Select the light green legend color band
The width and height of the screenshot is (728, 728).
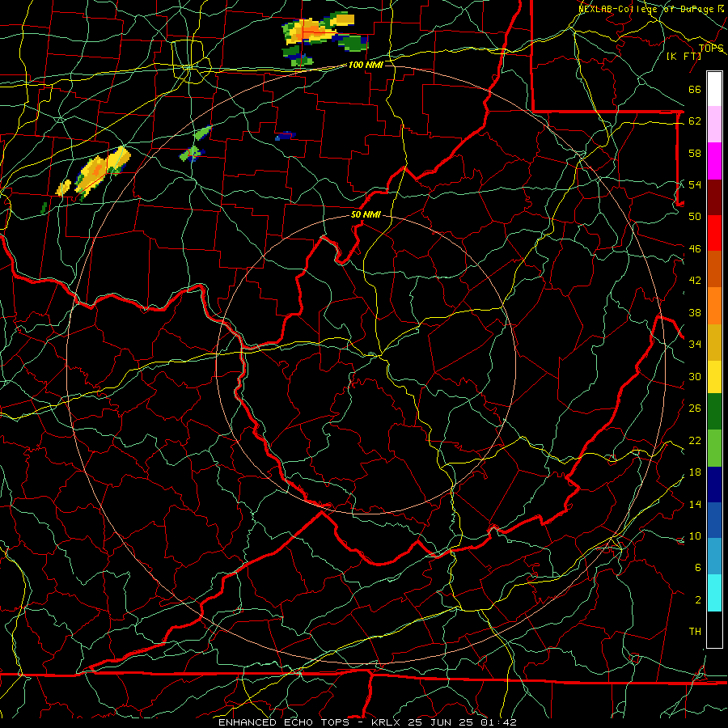(x=714, y=448)
